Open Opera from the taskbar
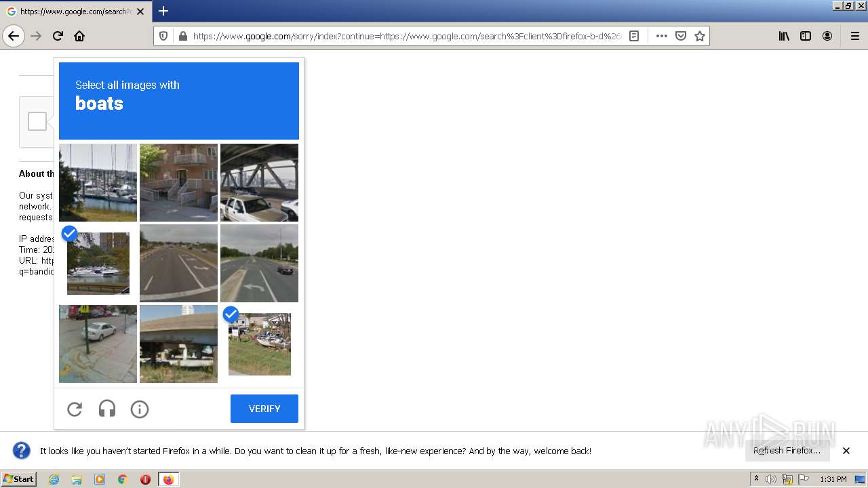Image resolution: width=868 pixels, height=488 pixels. pos(145,479)
